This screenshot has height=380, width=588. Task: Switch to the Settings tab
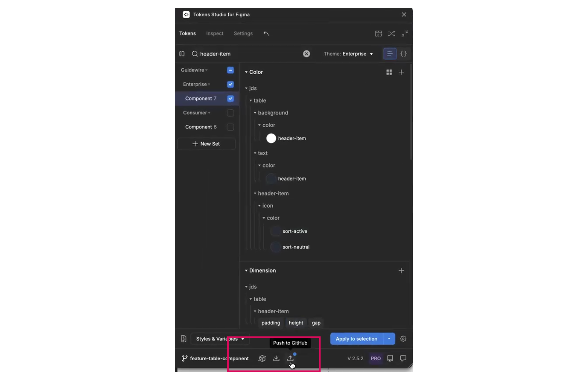coord(243,34)
